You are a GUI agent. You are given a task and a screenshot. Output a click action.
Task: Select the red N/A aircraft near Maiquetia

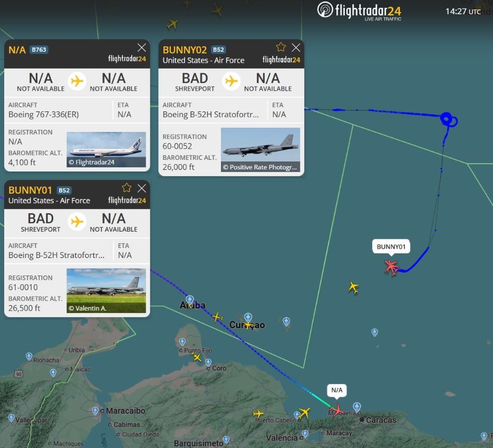(336, 409)
